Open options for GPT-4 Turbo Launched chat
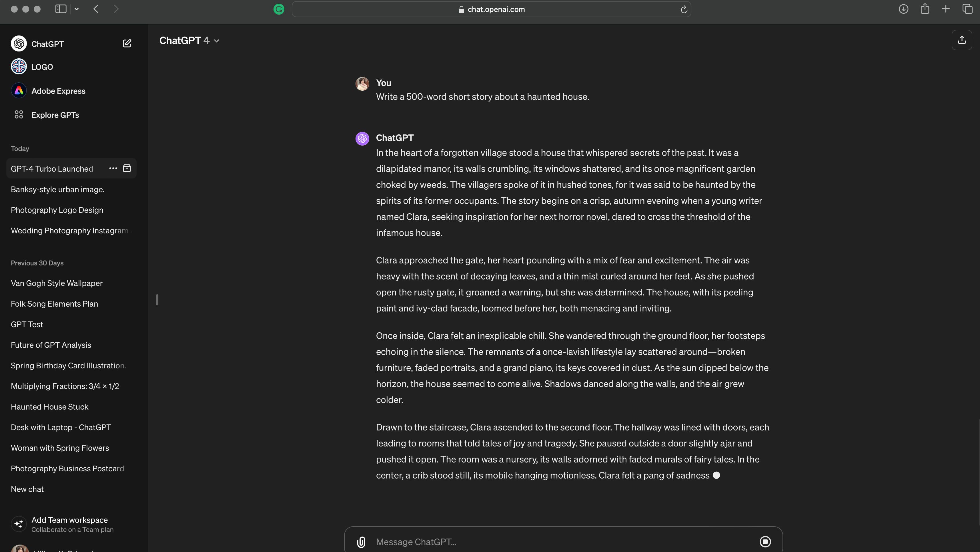 coord(113,168)
